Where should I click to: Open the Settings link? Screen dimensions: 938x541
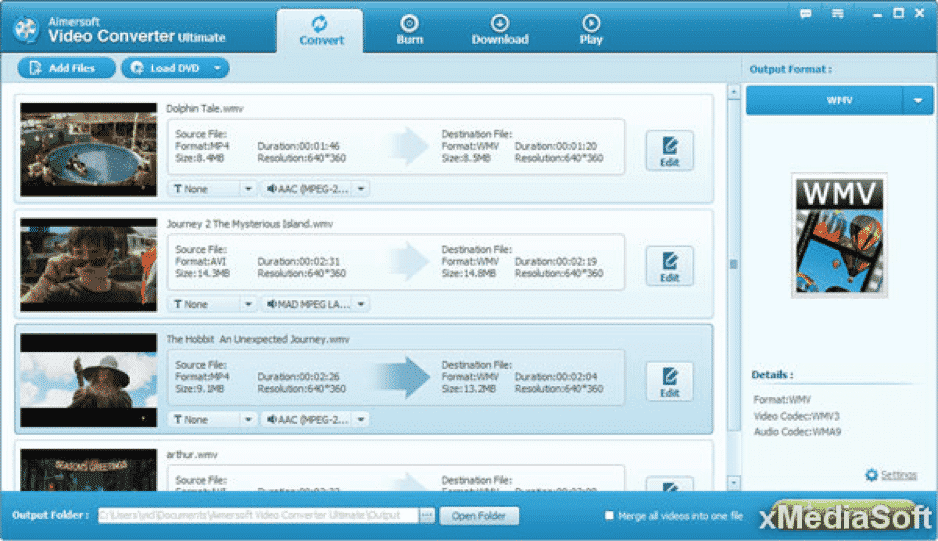(899, 475)
